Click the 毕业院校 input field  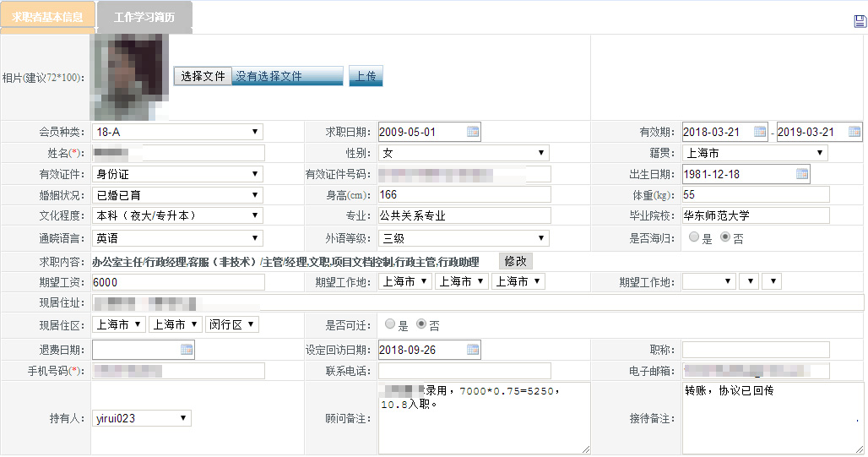pos(756,215)
